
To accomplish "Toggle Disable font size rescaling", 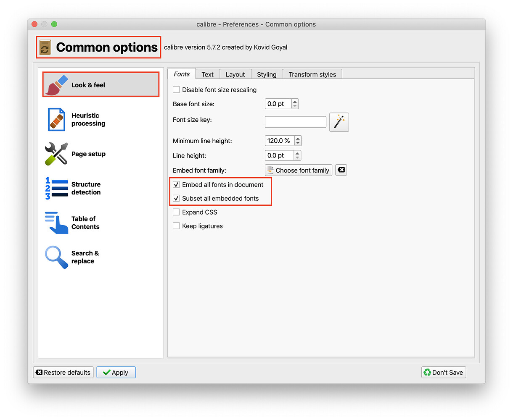I will [x=176, y=89].
